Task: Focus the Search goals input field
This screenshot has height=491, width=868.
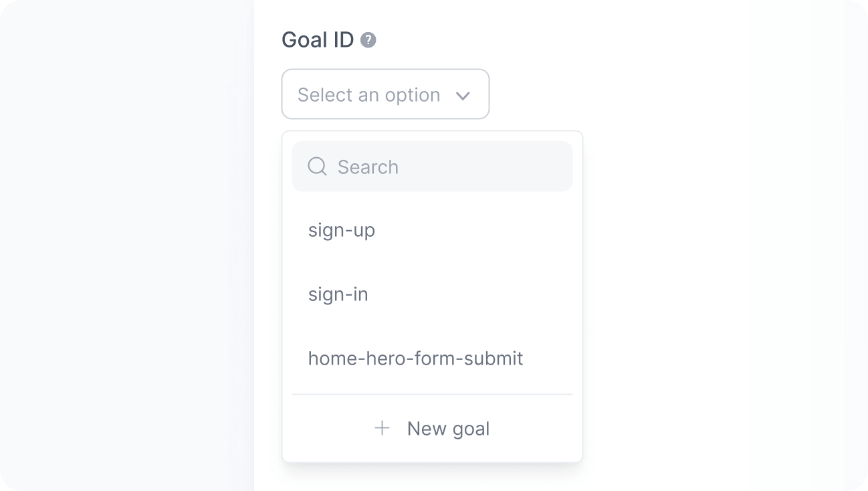Action: tap(441, 167)
